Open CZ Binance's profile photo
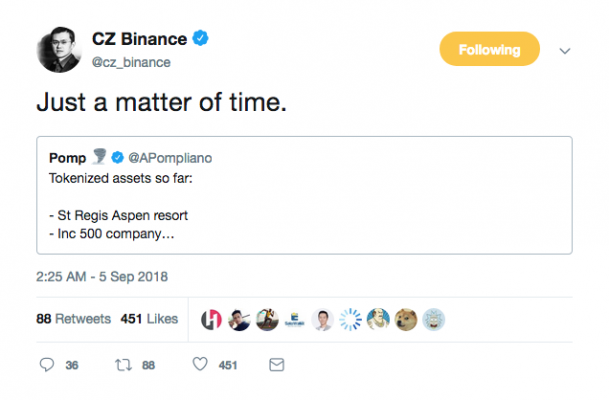This screenshot has height=400, width=609. (x=59, y=50)
